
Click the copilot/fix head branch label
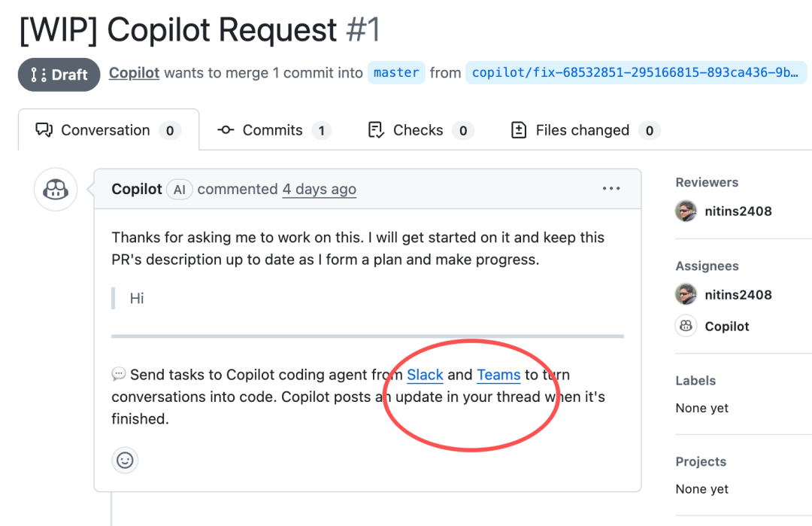tap(635, 73)
